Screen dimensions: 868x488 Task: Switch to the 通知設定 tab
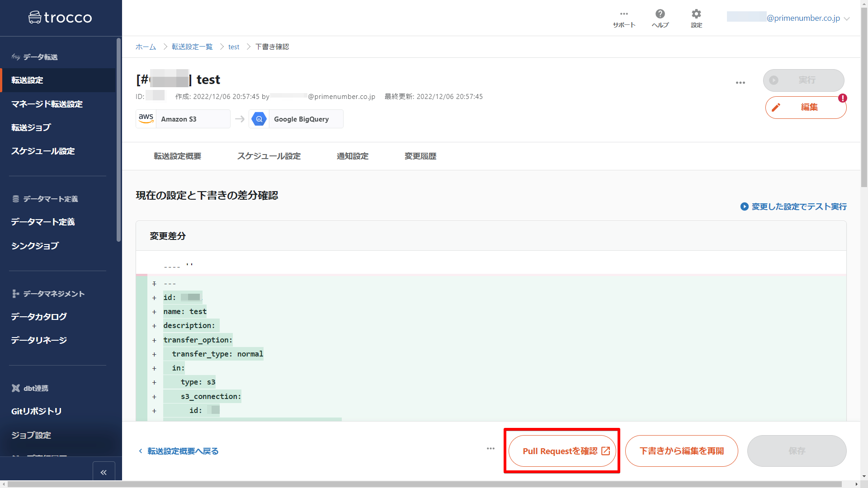(353, 156)
